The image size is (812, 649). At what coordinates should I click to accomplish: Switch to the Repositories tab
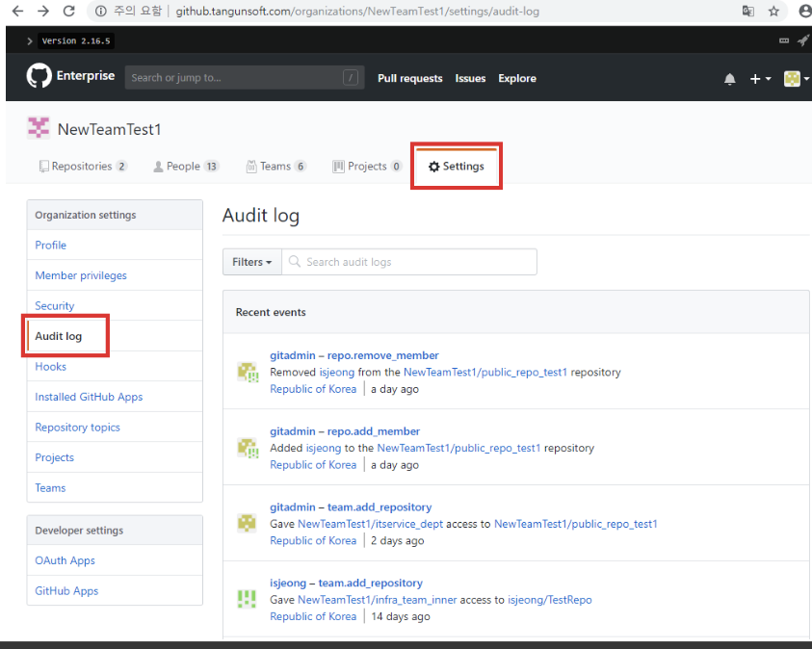(x=83, y=167)
